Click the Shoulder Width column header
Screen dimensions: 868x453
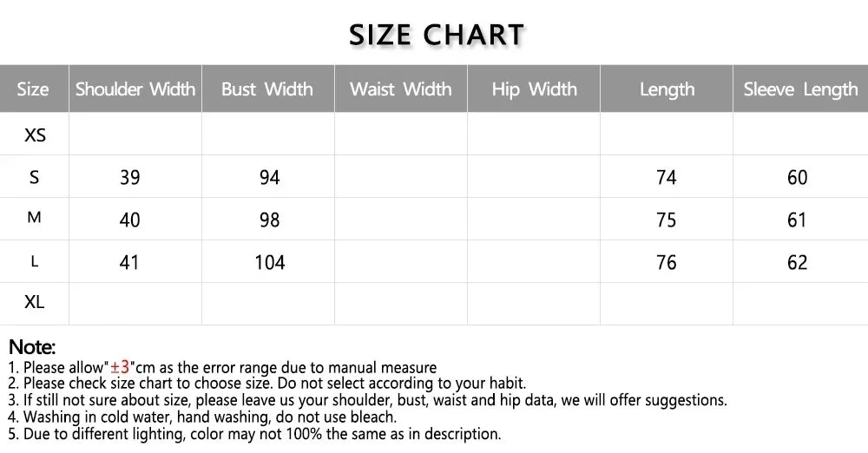pyautogui.click(x=135, y=89)
